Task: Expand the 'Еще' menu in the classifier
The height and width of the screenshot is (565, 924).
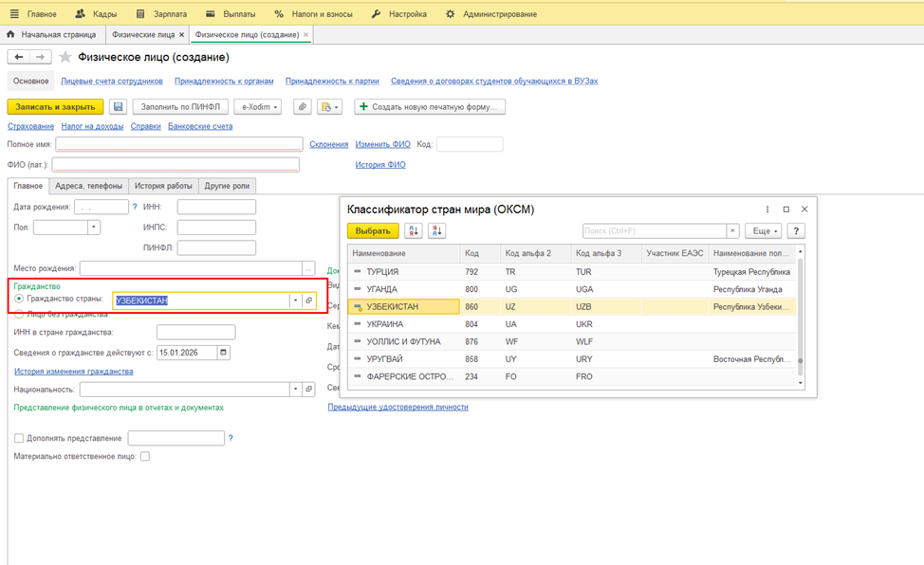Action: pos(763,231)
